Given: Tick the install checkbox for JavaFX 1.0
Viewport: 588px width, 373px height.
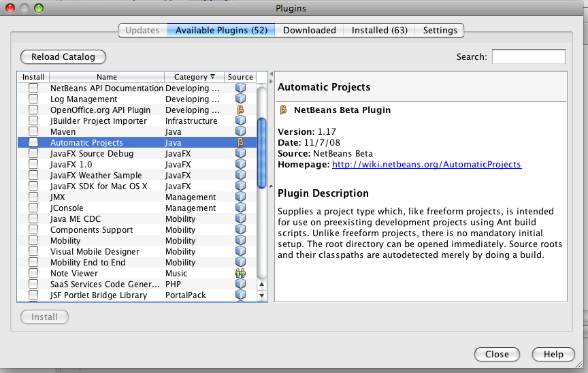Looking at the screenshot, I should coord(33,165).
